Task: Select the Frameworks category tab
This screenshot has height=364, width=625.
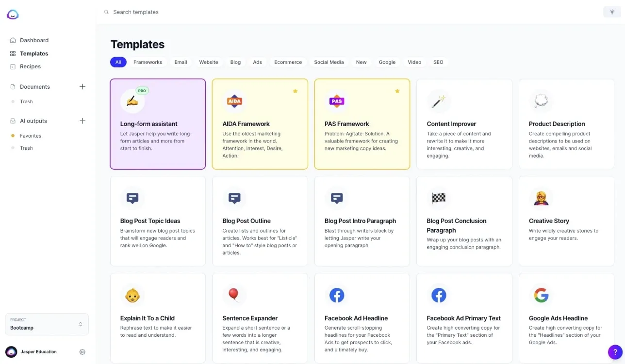Action: pyautogui.click(x=148, y=62)
